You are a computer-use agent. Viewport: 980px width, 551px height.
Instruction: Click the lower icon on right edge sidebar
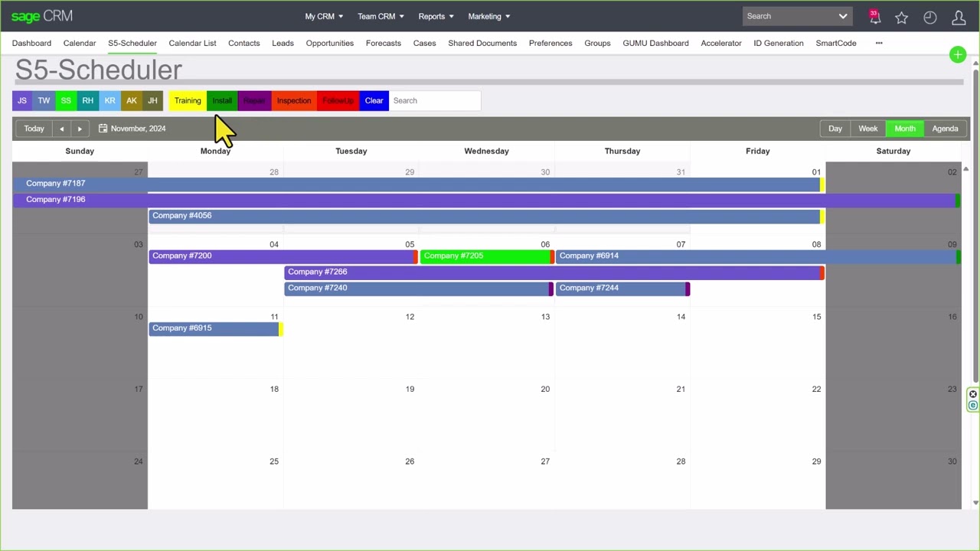click(973, 406)
